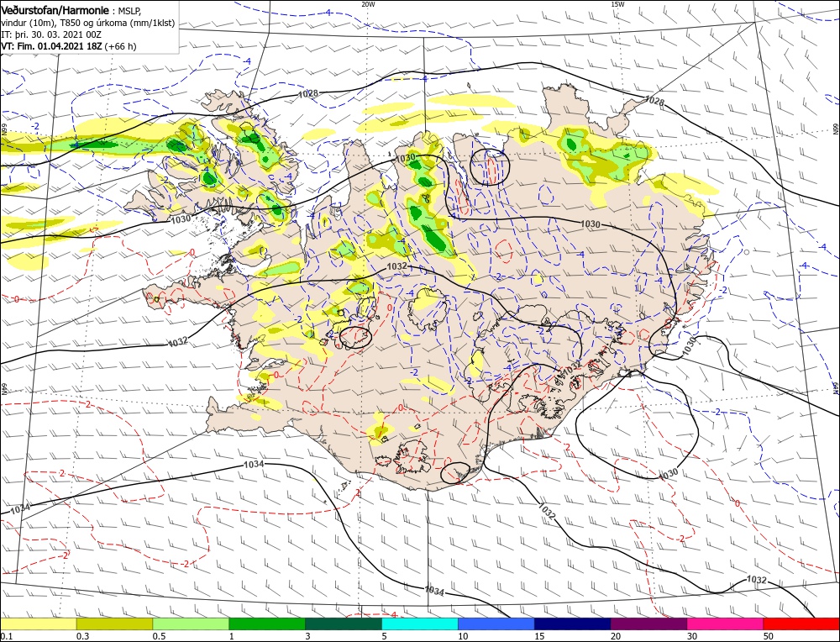The image size is (840, 642).
Task: Pick the light green 0.5–1 legend swatch
Action: click(x=191, y=624)
